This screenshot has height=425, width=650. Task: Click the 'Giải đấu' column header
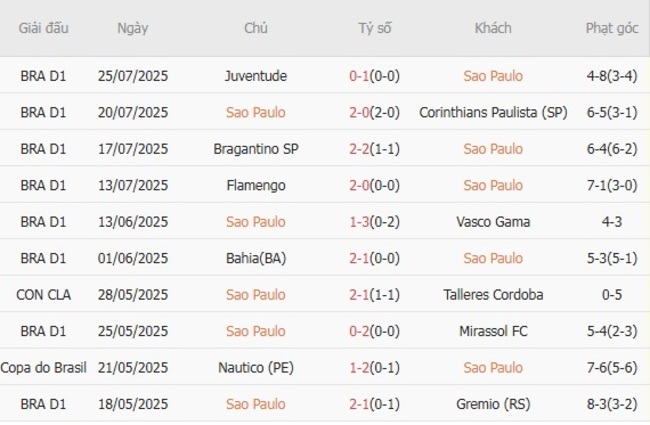click(x=43, y=28)
